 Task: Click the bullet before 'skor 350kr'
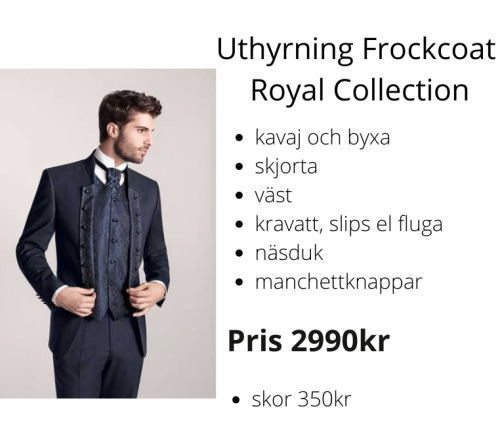click(x=236, y=399)
